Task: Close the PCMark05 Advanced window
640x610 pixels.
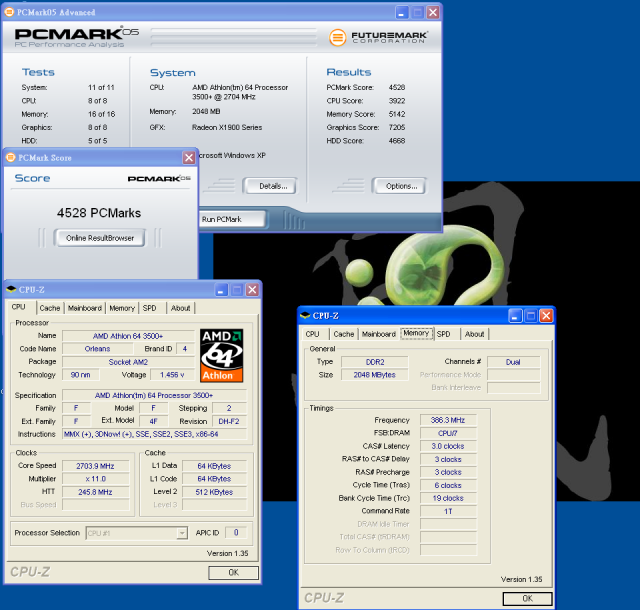Action: point(433,13)
